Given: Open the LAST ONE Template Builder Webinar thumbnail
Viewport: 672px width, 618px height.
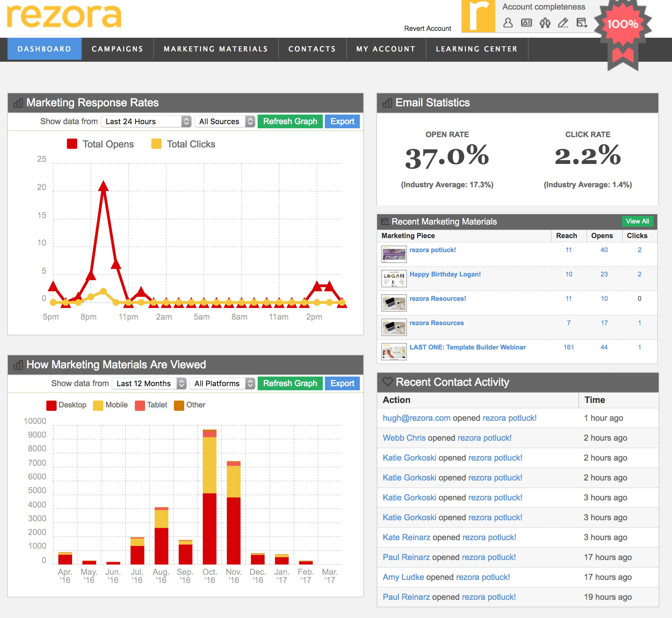Looking at the screenshot, I should pos(394,352).
